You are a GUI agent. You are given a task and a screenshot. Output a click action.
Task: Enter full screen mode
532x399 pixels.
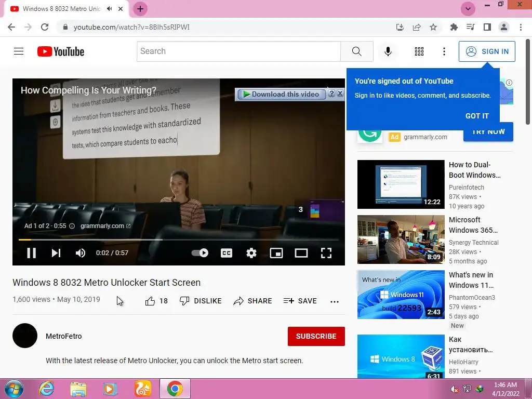pos(326,253)
